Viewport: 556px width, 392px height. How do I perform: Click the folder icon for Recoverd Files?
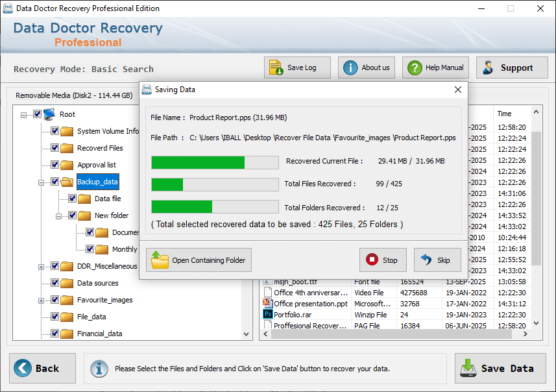(67, 148)
